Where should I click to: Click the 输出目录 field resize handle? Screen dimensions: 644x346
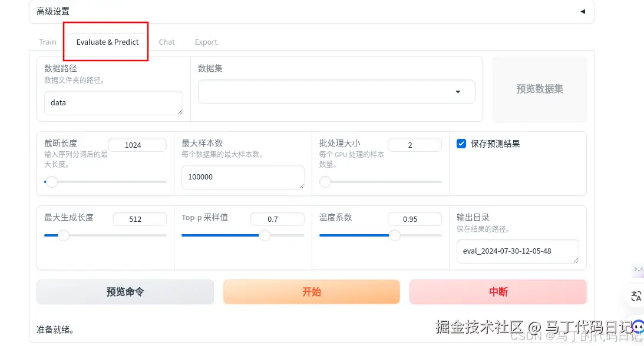click(x=576, y=260)
